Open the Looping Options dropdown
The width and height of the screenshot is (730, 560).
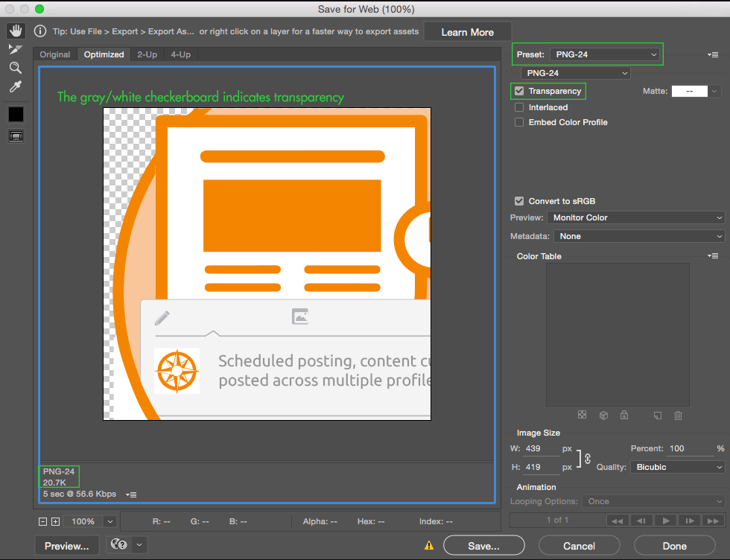(654, 501)
